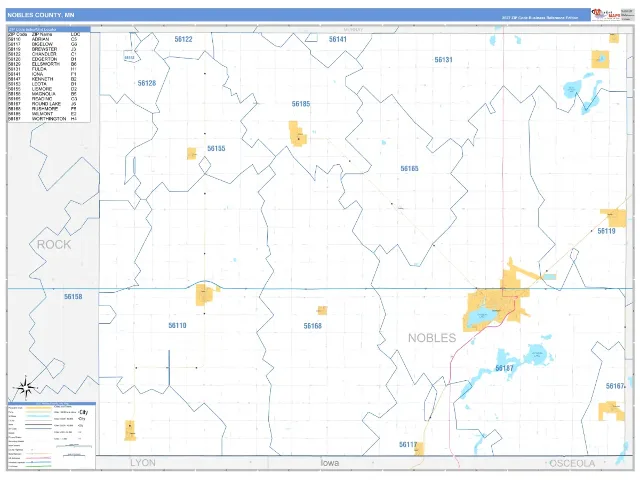Select the CHANDLER row in ZIP index

[x=42, y=54]
